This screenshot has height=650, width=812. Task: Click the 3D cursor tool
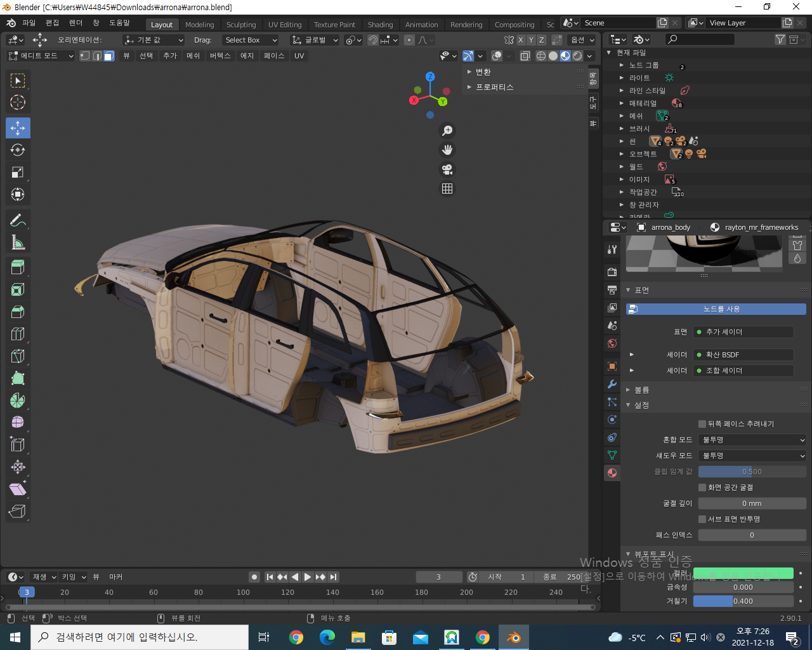tap(18, 102)
